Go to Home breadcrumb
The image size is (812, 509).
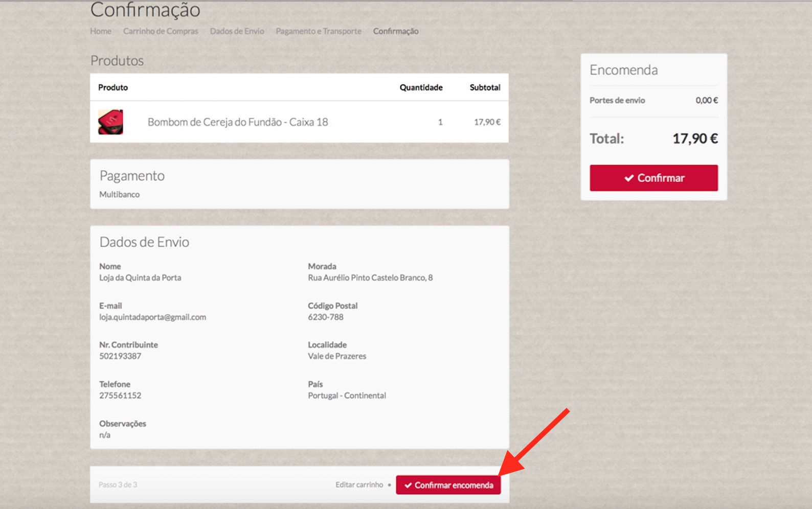click(101, 31)
